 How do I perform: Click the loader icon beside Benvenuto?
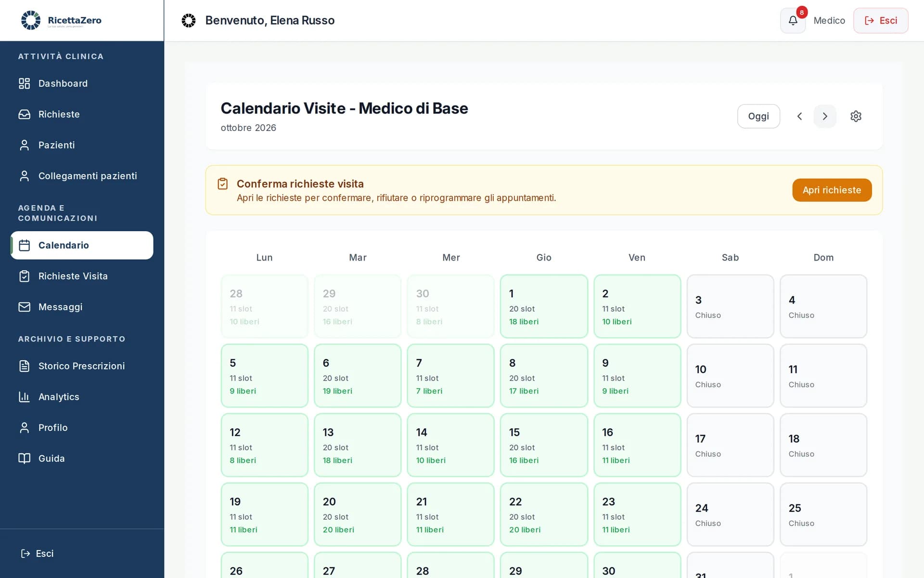pos(189,20)
